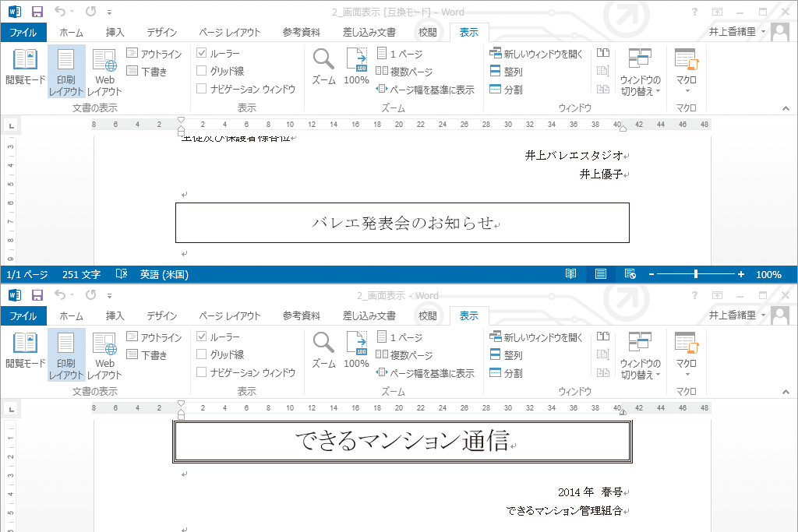
Task: Click Read Mode (閲覧モード) in bottom window
Action: point(25,350)
